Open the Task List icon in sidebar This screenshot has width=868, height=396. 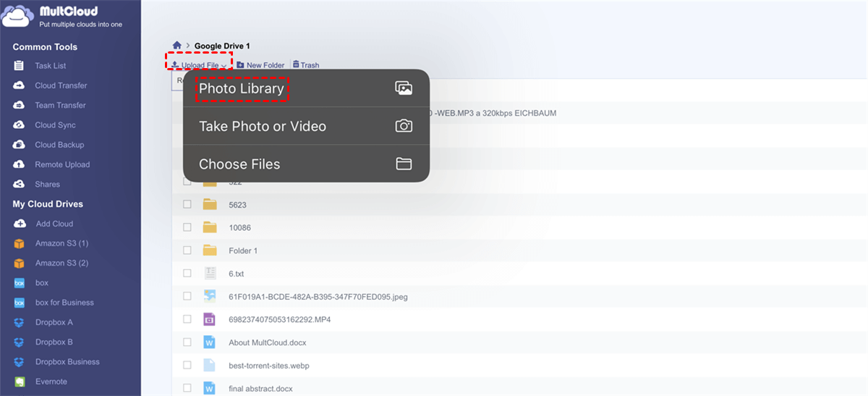[x=20, y=66]
